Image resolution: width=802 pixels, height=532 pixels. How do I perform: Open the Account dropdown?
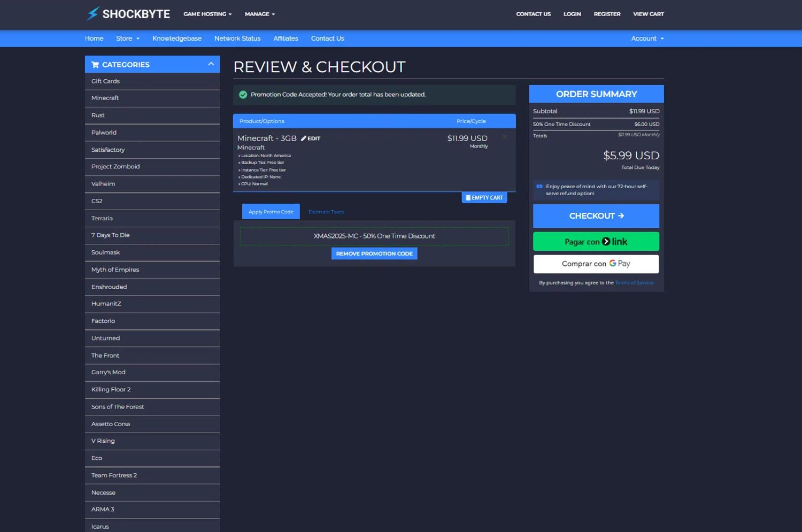[647, 38]
